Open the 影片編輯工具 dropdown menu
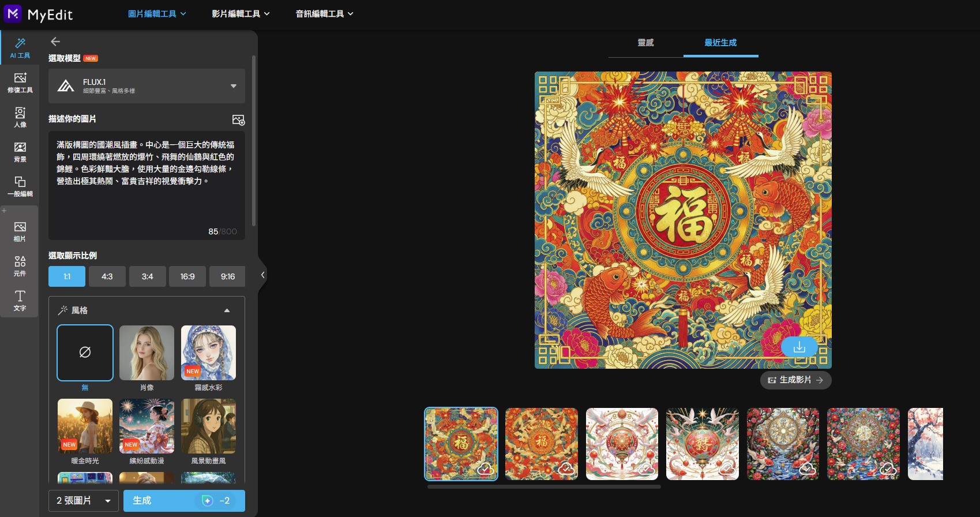 [241, 14]
